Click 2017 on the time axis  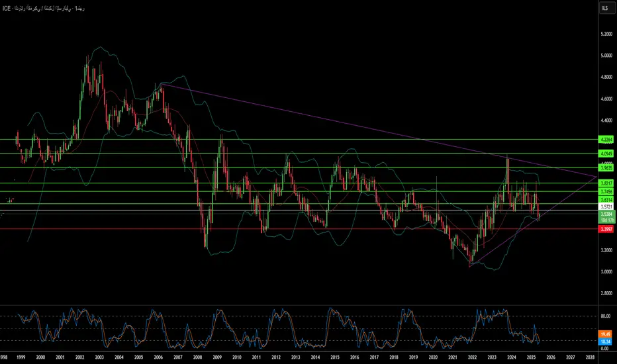click(x=374, y=357)
